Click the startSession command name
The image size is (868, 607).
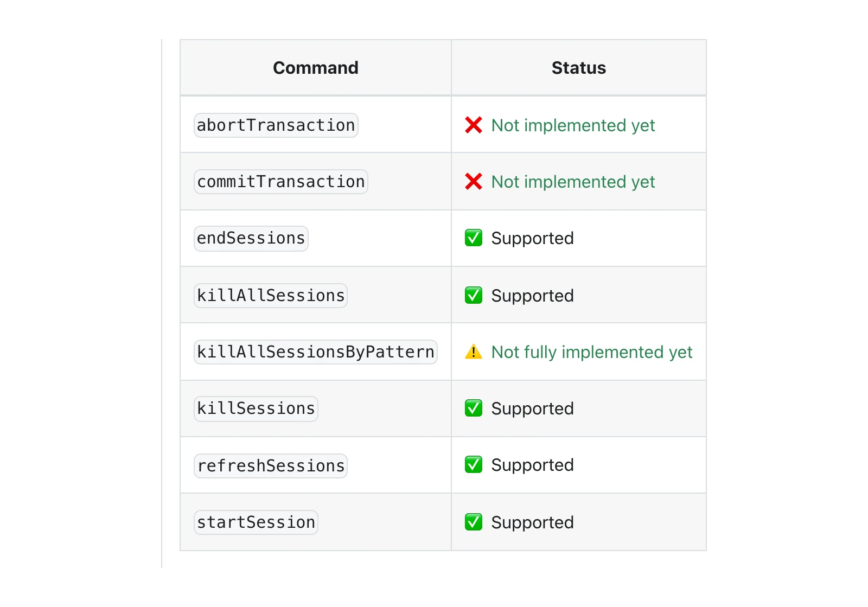click(256, 522)
